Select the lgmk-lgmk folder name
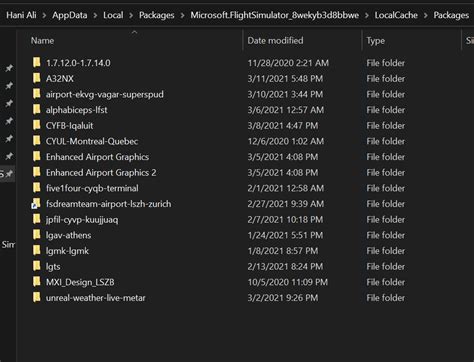474x362 pixels. point(67,251)
